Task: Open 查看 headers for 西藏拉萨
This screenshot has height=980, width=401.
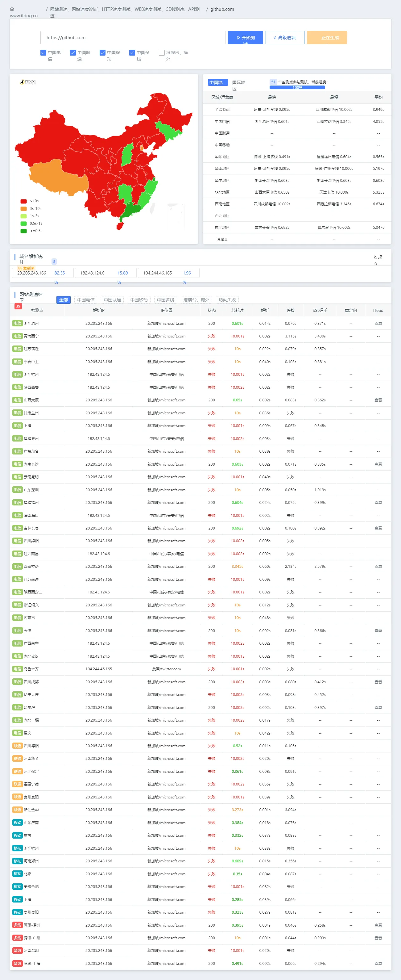Action: [378, 567]
